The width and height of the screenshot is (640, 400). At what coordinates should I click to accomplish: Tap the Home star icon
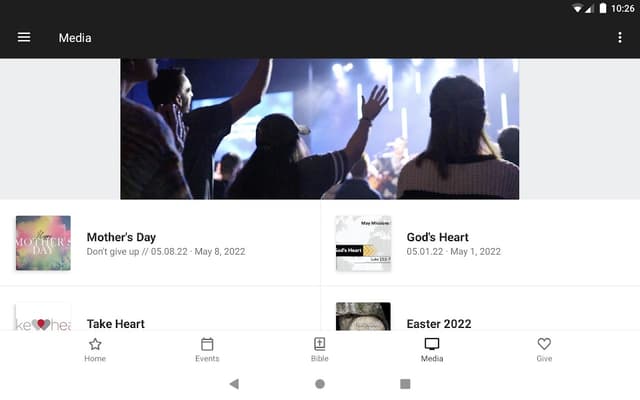pos(95,344)
